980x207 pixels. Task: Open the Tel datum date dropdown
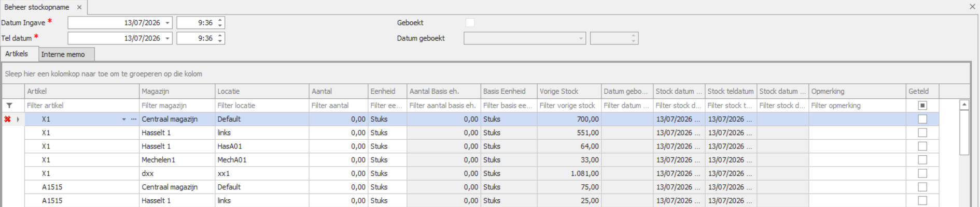[167, 38]
